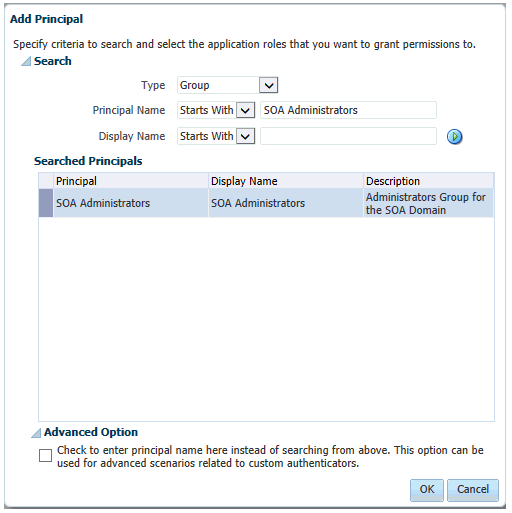This screenshot has width=512, height=513.
Task: Enable the advanced option principal name checkbox
Action: [x=45, y=455]
